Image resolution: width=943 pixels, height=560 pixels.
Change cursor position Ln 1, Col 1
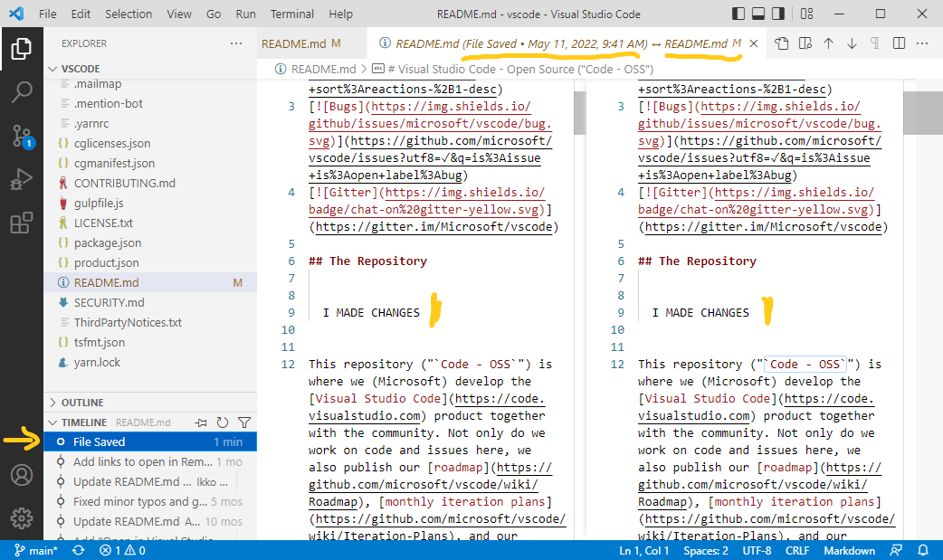644,550
